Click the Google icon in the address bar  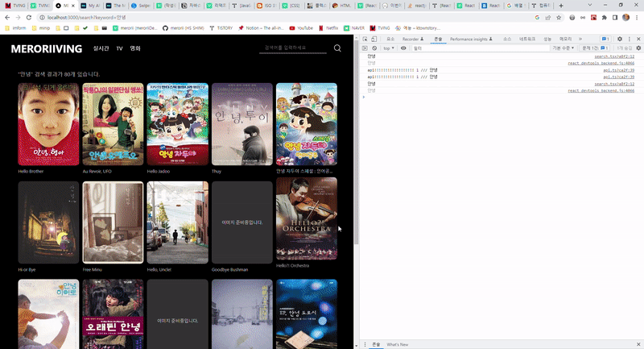pos(537,18)
